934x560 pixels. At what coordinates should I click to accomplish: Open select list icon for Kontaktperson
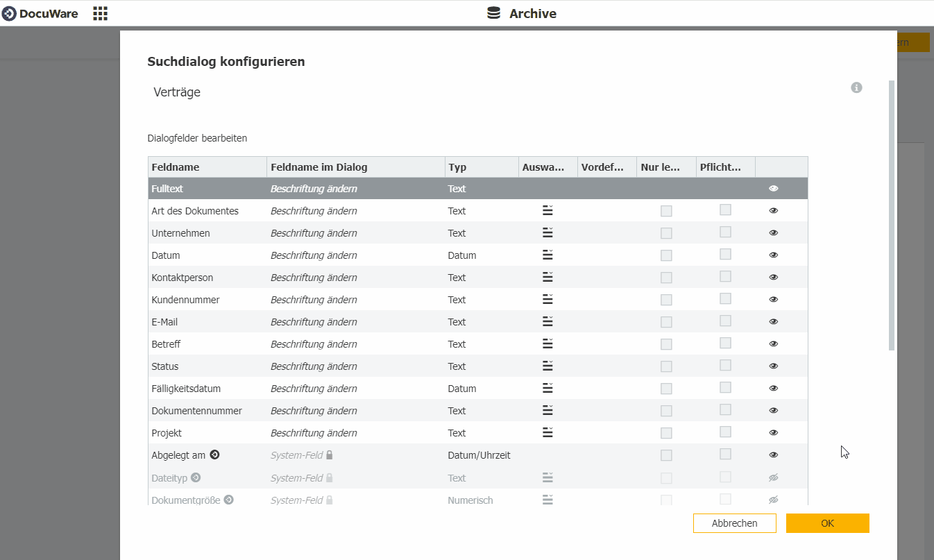(547, 278)
